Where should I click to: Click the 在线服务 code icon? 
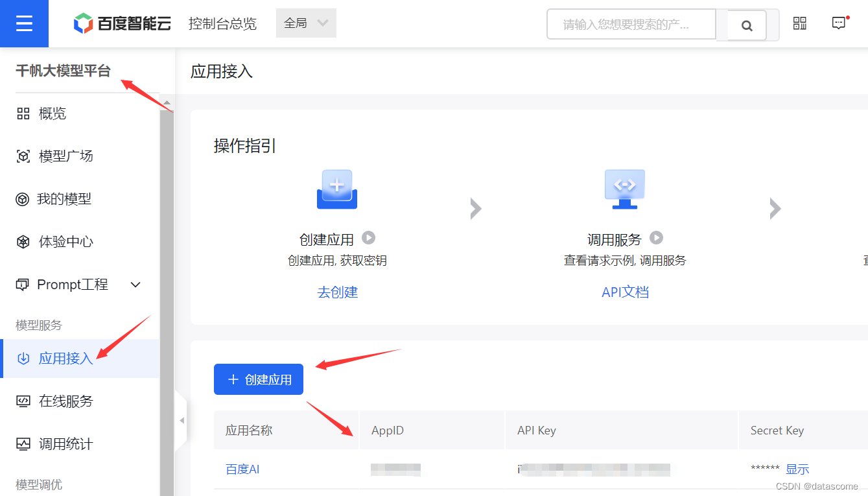(x=23, y=401)
